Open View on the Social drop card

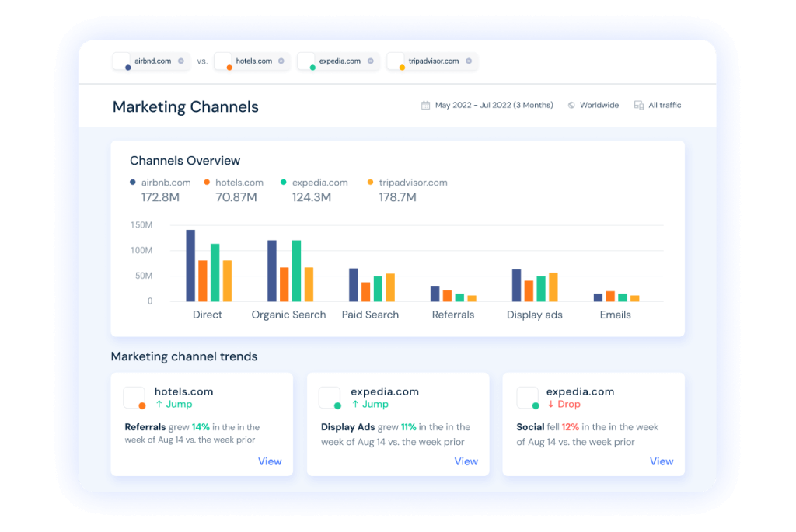point(662,461)
